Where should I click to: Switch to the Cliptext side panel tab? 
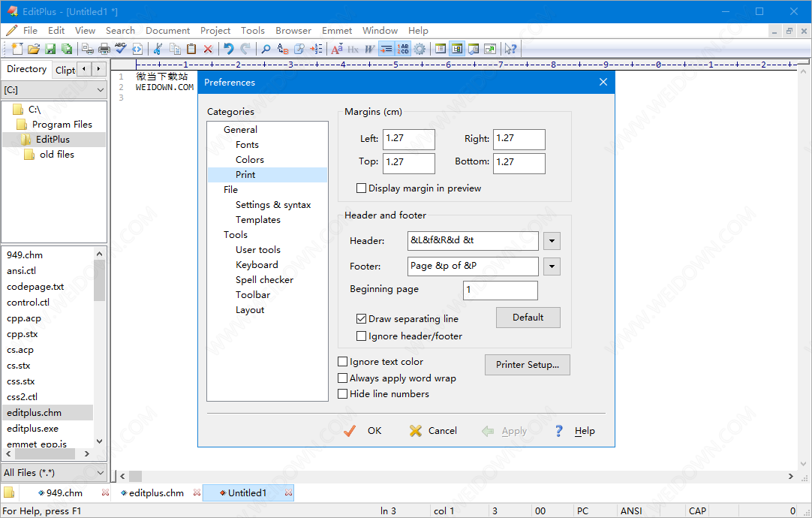click(x=65, y=70)
